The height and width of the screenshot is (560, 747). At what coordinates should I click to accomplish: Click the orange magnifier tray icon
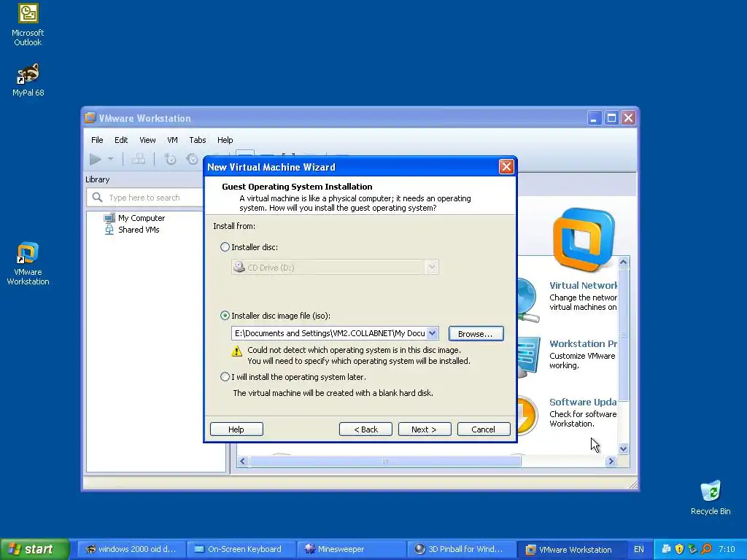(x=706, y=549)
